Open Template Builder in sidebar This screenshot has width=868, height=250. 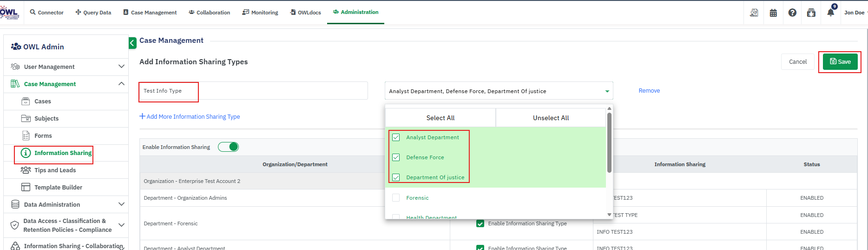coord(58,188)
